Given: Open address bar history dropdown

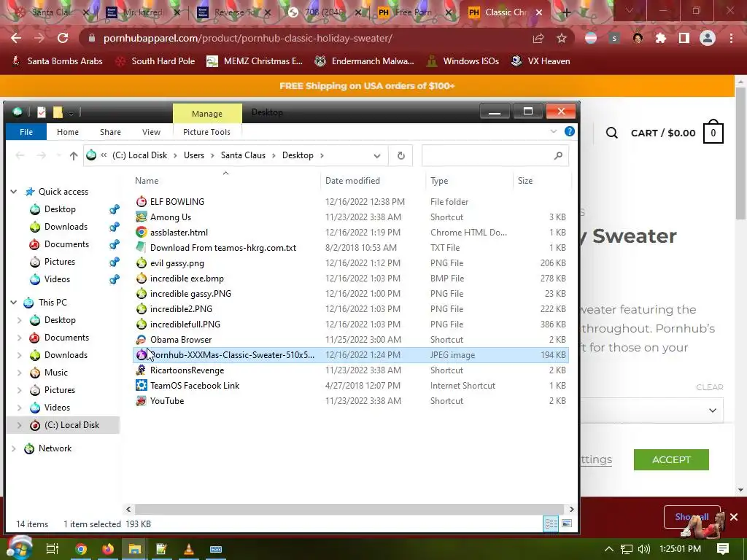Looking at the screenshot, I should tap(377, 156).
